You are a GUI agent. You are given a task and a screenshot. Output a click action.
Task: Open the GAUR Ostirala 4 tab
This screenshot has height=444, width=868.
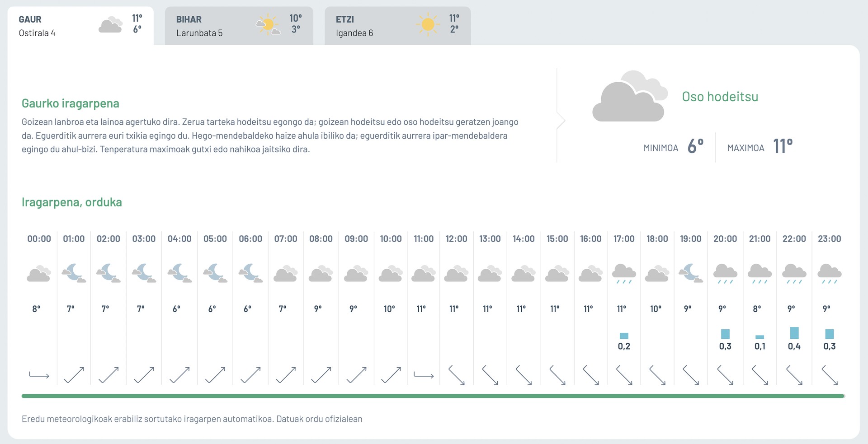[80, 26]
